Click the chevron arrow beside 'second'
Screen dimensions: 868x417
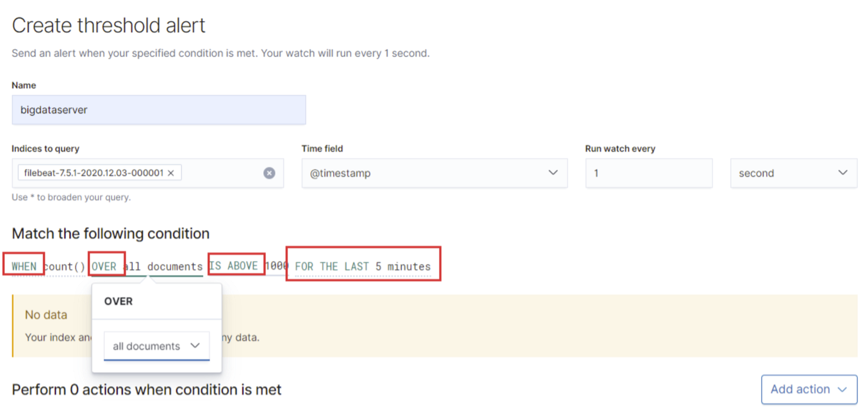842,173
